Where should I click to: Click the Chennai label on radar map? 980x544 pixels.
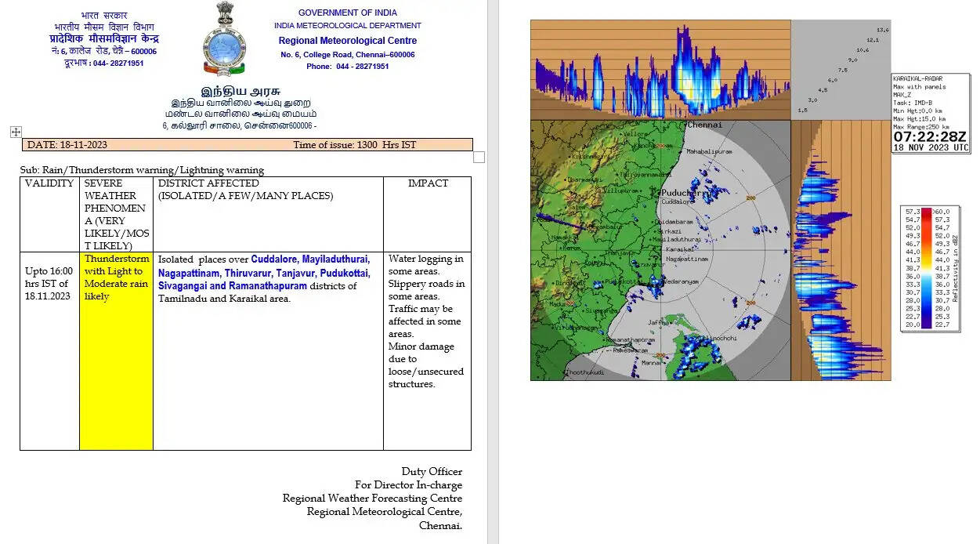705,125
